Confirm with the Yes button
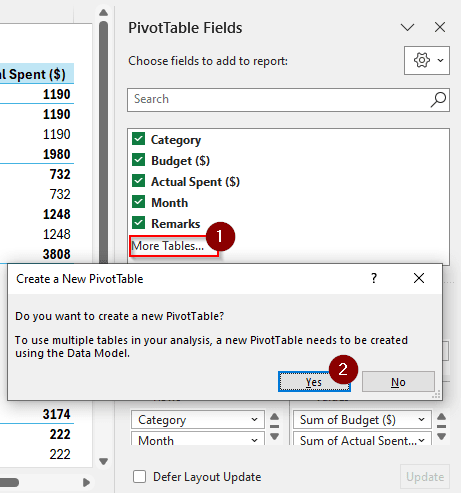This screenshot has width=461, height=493. 314,382
